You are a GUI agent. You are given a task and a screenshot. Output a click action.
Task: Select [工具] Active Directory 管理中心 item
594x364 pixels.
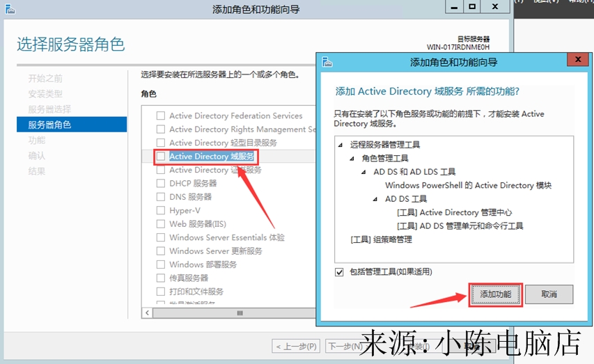(x=454, y=212)
